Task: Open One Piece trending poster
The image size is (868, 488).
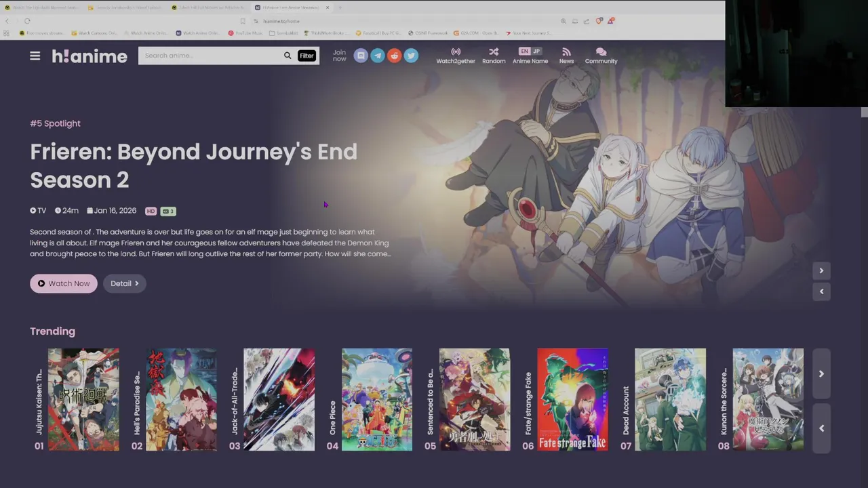Action: 376,399
